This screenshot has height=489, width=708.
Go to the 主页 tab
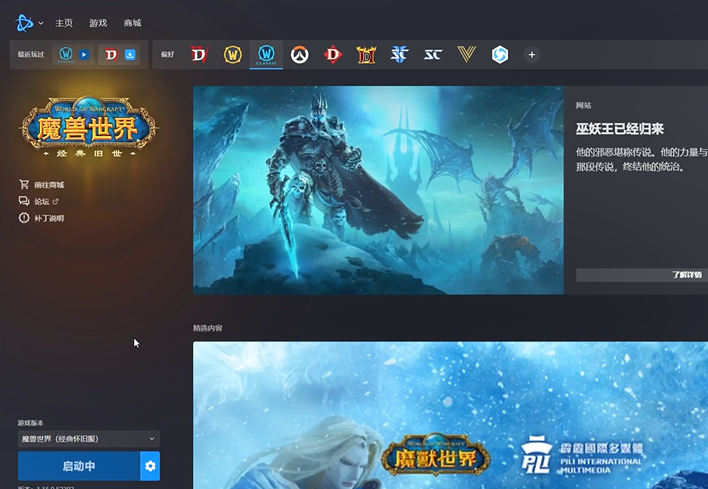[x=64, y=23]
